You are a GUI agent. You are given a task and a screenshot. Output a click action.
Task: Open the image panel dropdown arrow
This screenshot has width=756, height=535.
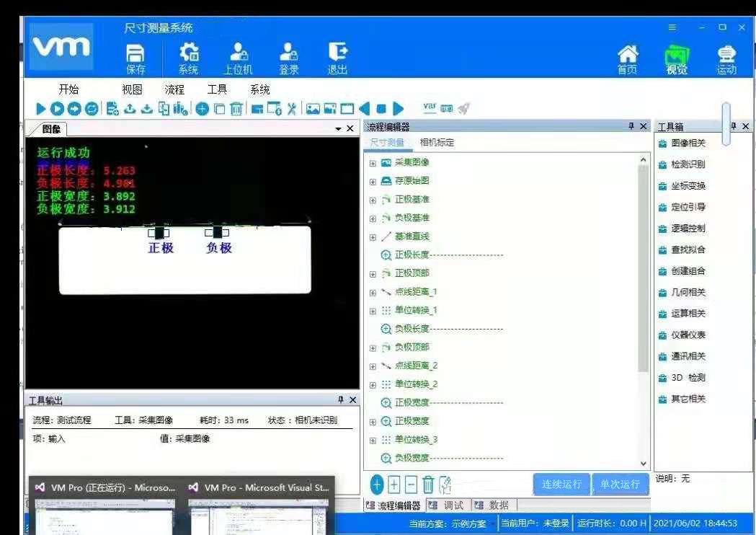(x=338, y=129)
